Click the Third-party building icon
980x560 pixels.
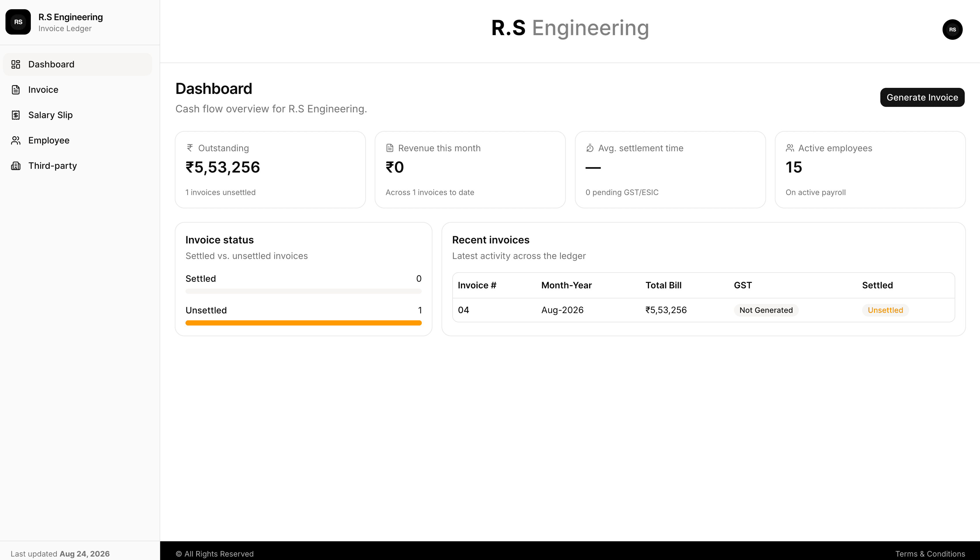[16, 166]
